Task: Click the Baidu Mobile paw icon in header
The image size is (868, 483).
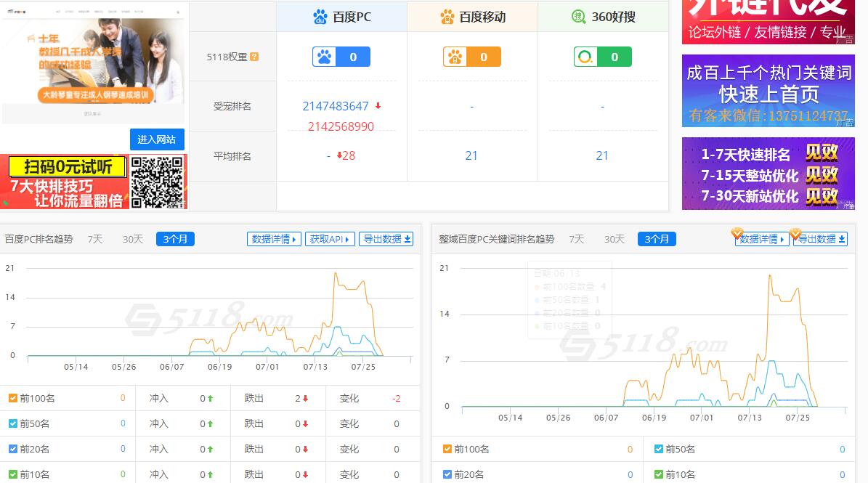Action: [x=447, y=17]
